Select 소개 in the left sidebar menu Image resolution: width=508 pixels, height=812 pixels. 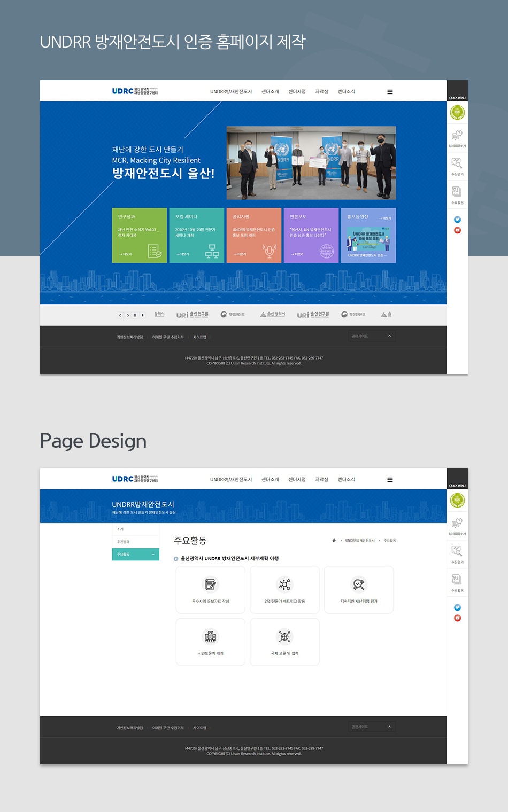pyautogui.click(x=120, y=529)
